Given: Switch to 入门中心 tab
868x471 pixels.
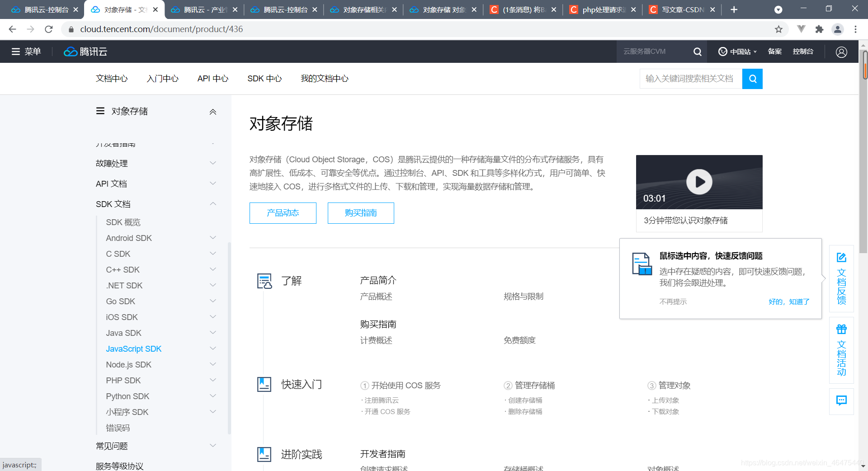Looking at the screenshot, I should pyautogui.click(x=163, y=79).
